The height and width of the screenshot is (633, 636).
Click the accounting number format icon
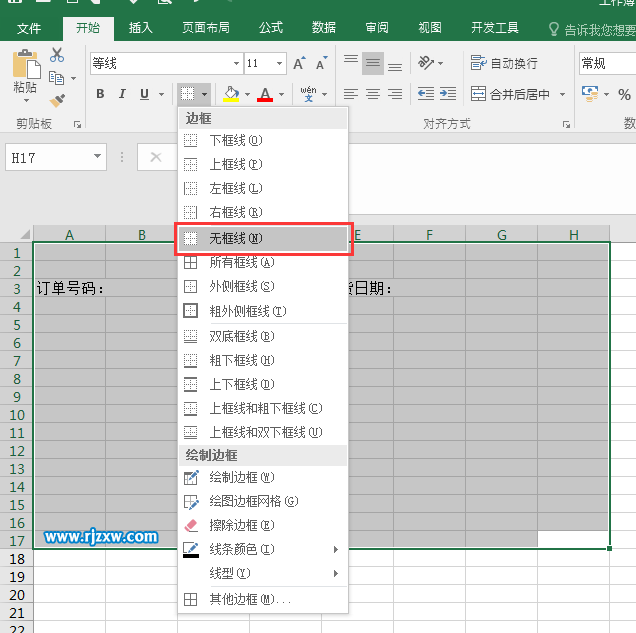point(590,94)
